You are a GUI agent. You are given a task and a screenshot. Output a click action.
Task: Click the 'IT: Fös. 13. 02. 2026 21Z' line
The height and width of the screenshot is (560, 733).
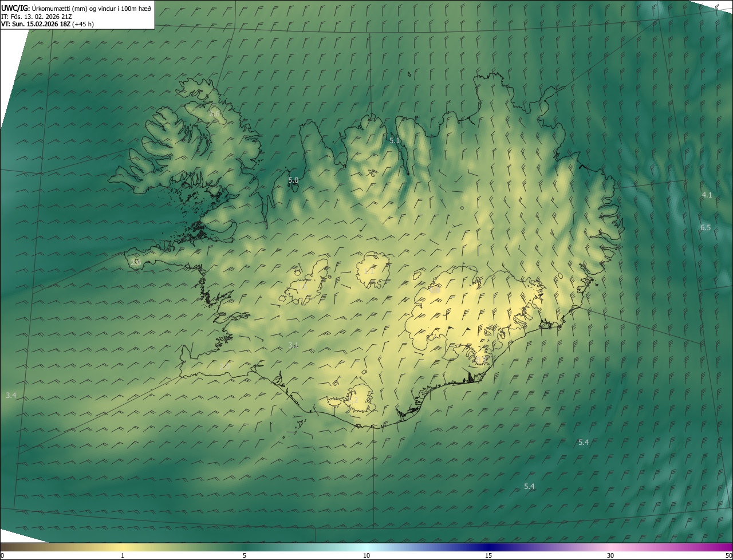tap(36, 16)
